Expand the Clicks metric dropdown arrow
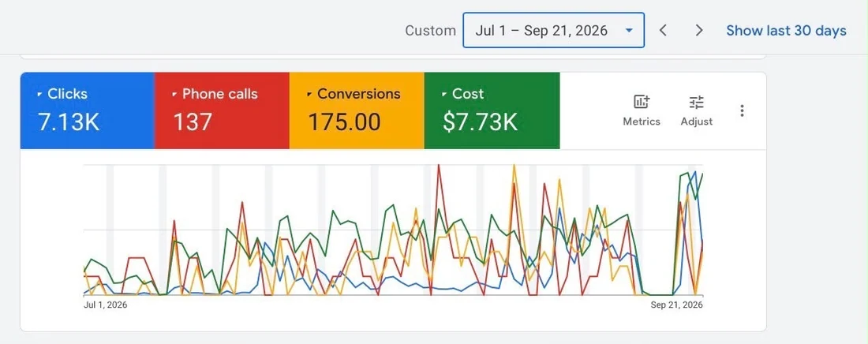868x344 pixels. pos(40,95)
